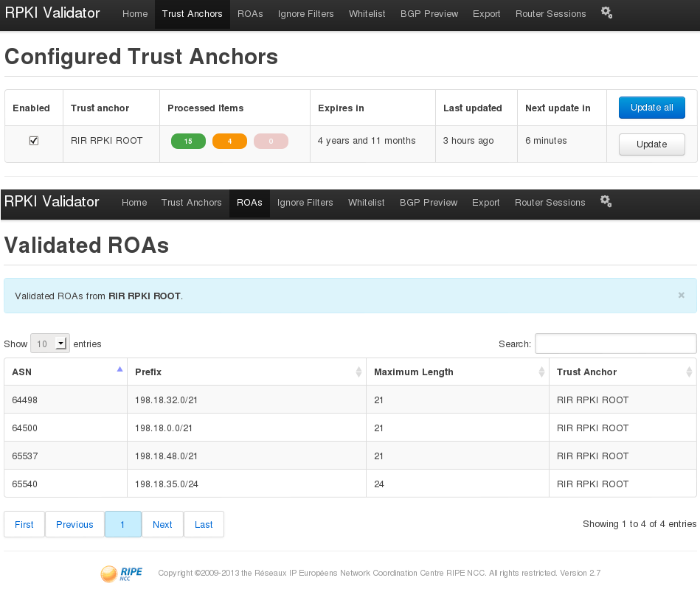The width and height of the screenshot is (700, 589).
Task: Select ROAs tab in second navbar
Action: click(x=249, y=203)
